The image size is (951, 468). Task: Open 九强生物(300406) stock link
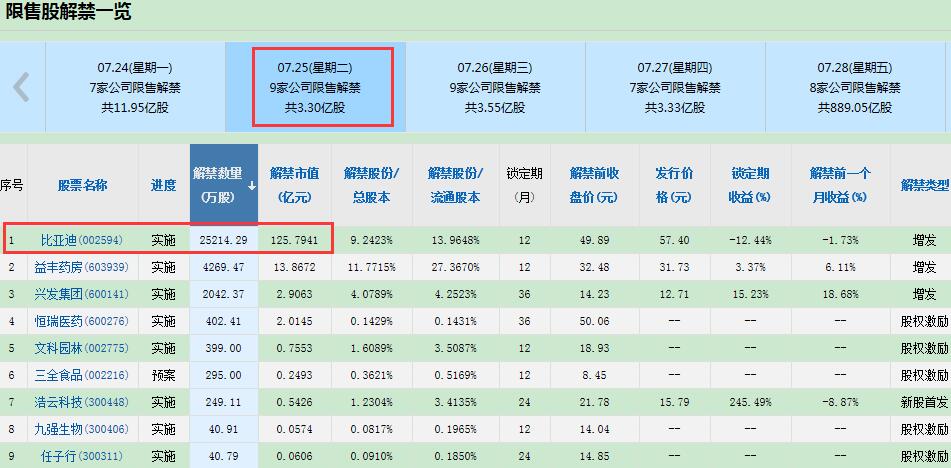(x=81, y=429)
